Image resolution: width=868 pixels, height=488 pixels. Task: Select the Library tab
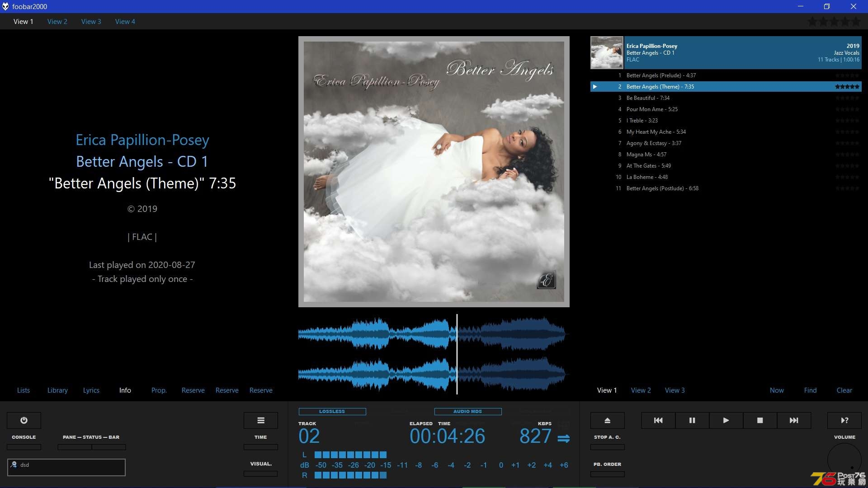pyautogui.click(x=57, y=390)
